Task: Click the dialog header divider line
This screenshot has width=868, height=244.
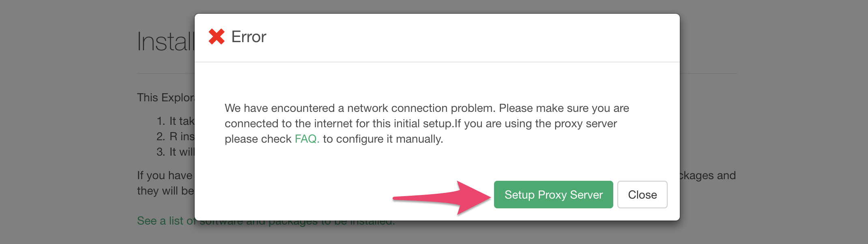Action: pos(437,62)
